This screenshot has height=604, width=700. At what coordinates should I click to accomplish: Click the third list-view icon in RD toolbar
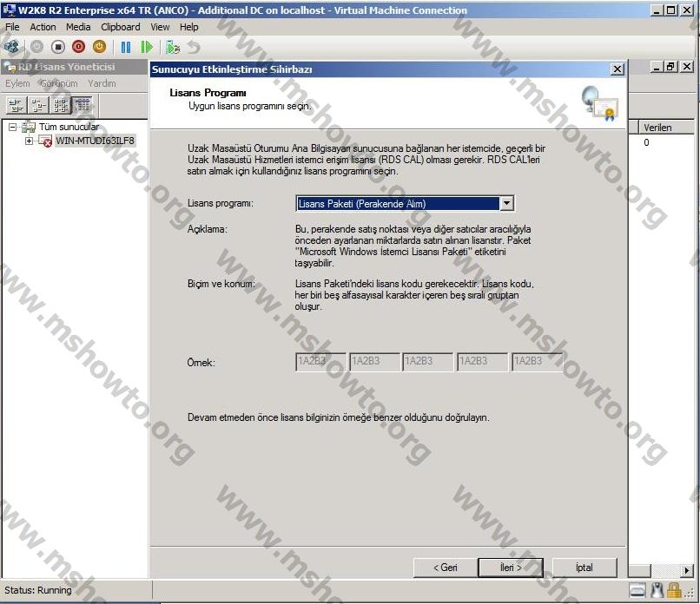[61, 105]
